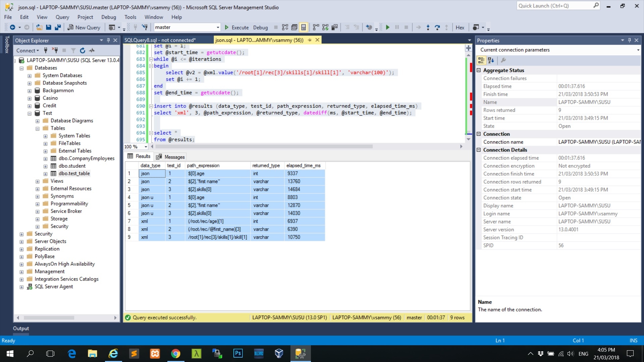Click the Output panel tab
Image resolution: width=644 pixels, height=362 pixels.
(x=21, y=329)
